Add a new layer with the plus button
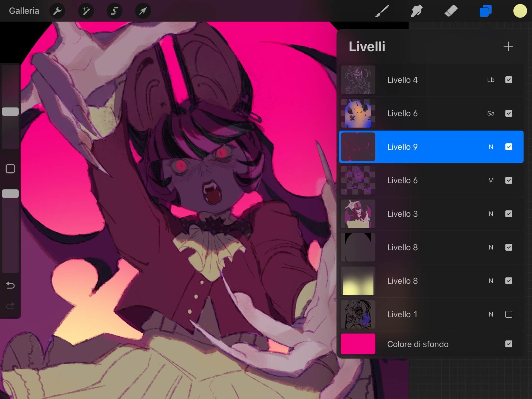 coord(508,46)
